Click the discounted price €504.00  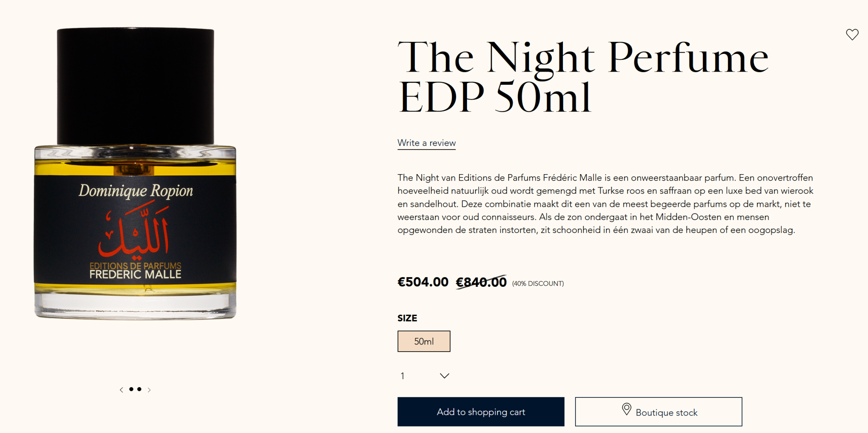point(423,282)
